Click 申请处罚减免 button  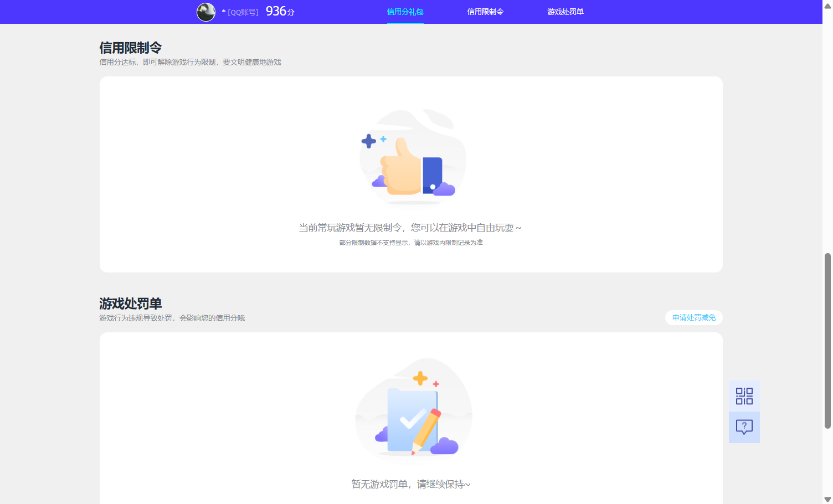click(694, 317)
